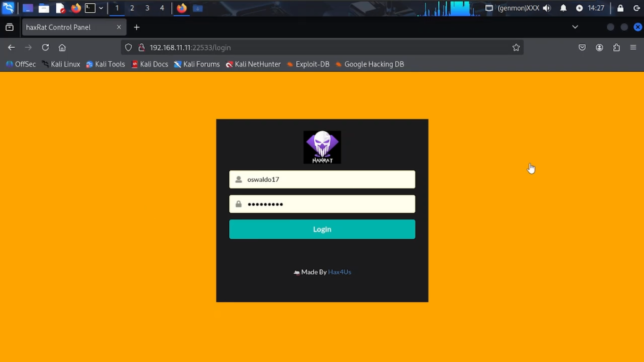Click the CPU usage graph monitor
Viewport: 644px width, 362px height.
pyautogui.click(x=449, y=8)
